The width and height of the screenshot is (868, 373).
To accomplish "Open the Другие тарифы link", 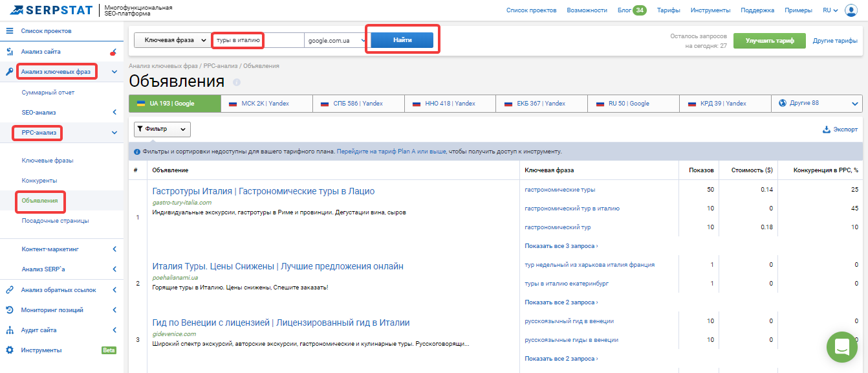I will point(835,40).
